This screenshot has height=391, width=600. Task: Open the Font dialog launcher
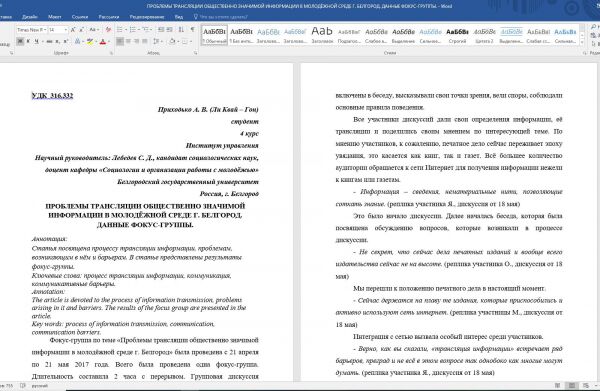tap(111, 53)
